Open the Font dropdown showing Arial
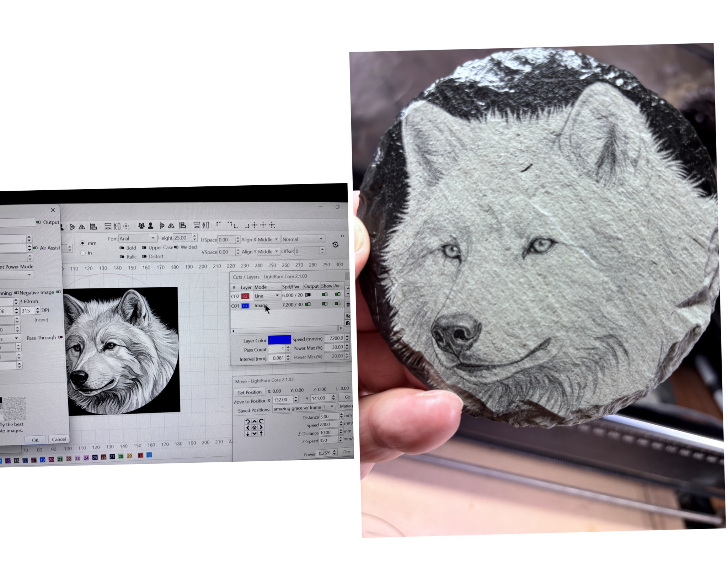The width and height of the screenshot is (728, 563). (x=138, y=238)
